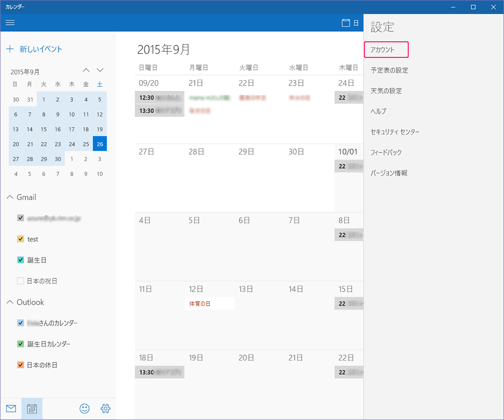Open ヘルプ in settings

point(379,111)
